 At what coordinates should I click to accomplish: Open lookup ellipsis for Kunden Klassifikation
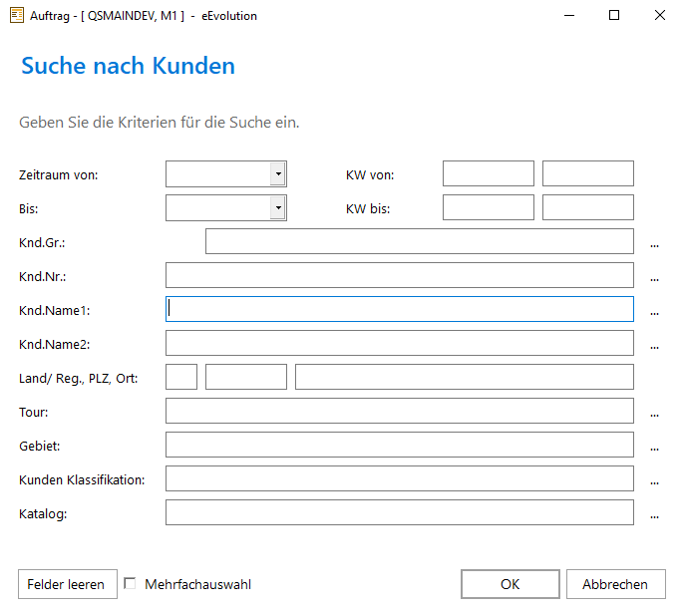pyautogui.click(x=654, y=480)
